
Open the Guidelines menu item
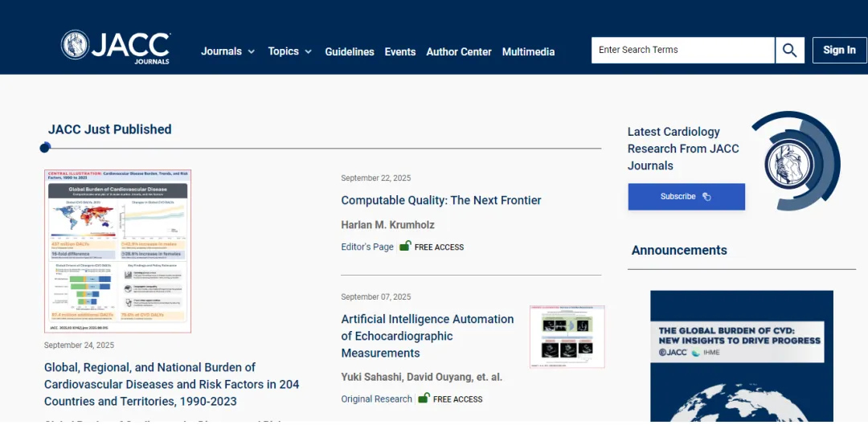(x=350, y=51)
